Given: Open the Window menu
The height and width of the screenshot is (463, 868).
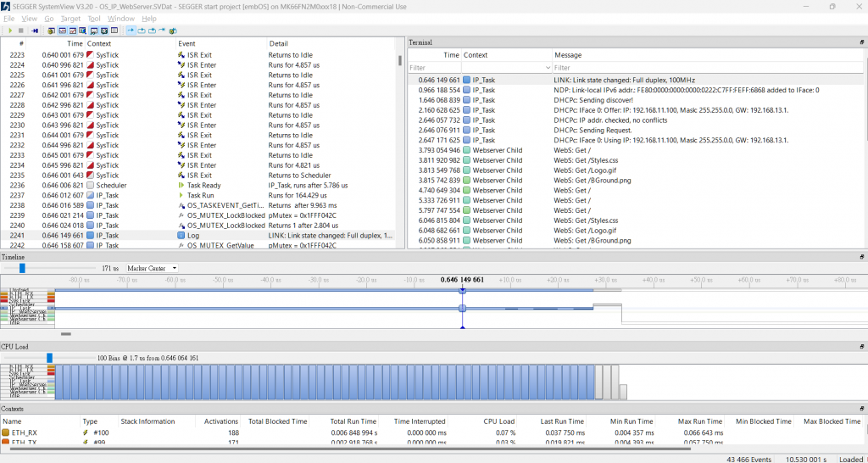Looking at the screenshot, I should point(120,19).
